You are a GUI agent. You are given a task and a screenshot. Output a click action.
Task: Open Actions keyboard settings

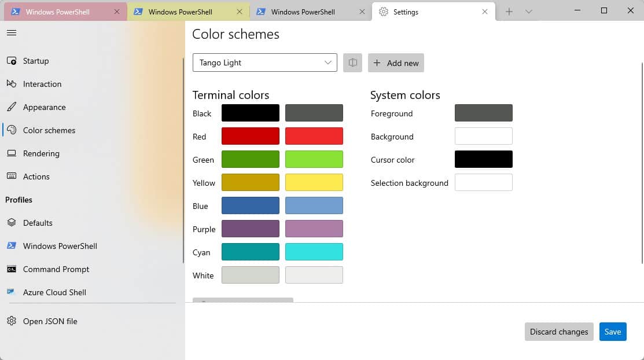tap(36, 177)
